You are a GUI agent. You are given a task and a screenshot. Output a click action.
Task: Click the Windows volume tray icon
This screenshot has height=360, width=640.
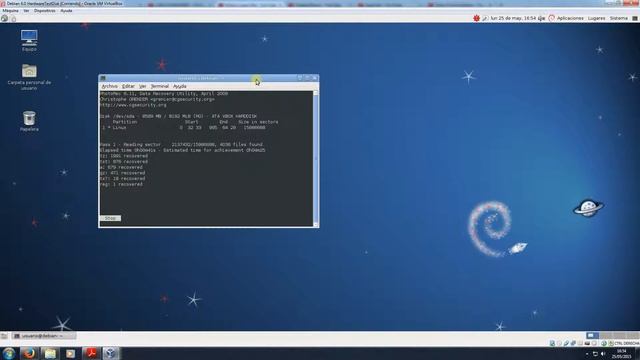[x=603, y=353]
